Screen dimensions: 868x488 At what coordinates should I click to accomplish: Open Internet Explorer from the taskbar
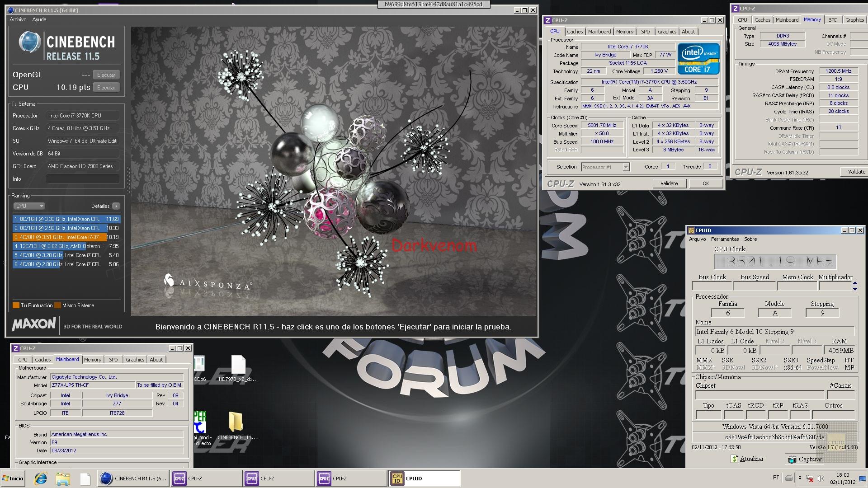(x=41, y=479)
